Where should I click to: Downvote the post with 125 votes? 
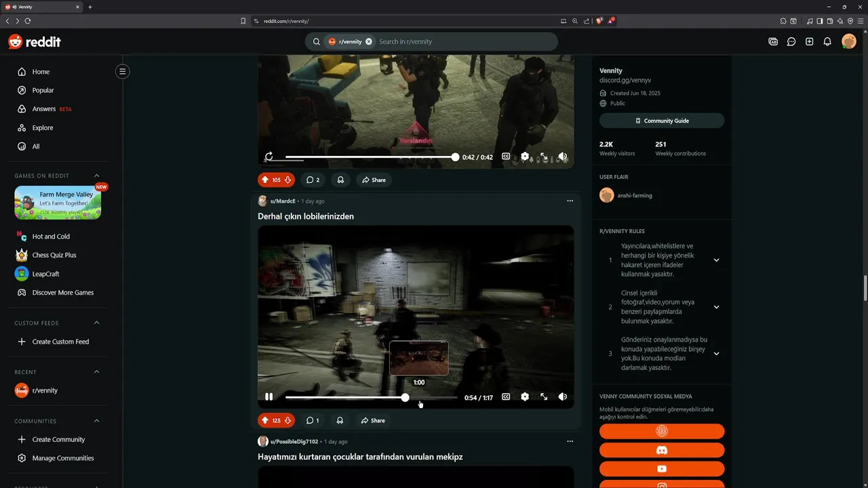288,420
